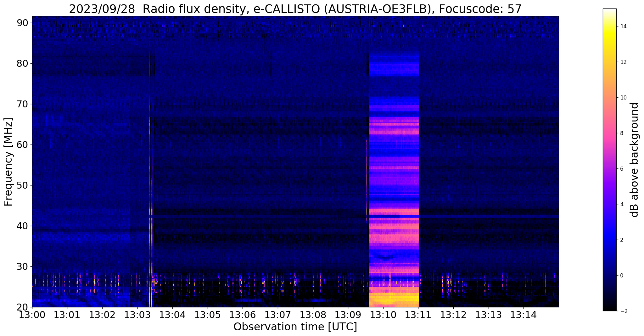
Task: Click the 13:14 time tick label
Action: tap(524, 315)
